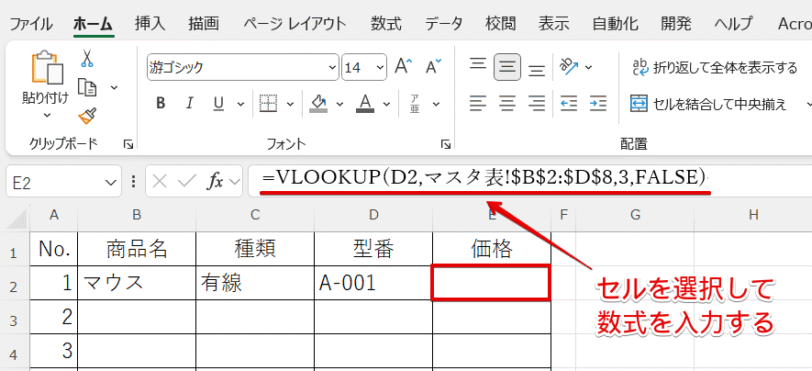Viewport: 812px width, 371px height.
Task: Open the font group dialog launcher
Action: point(445,146)
